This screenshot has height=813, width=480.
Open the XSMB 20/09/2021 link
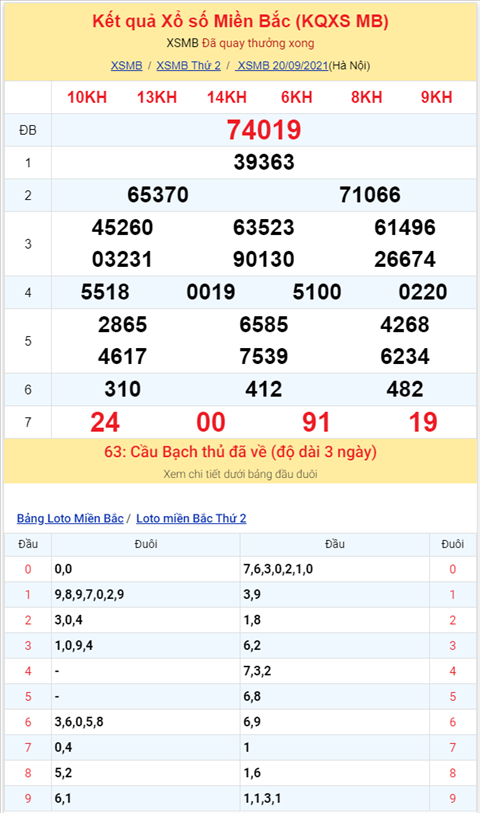click(282, 66)
